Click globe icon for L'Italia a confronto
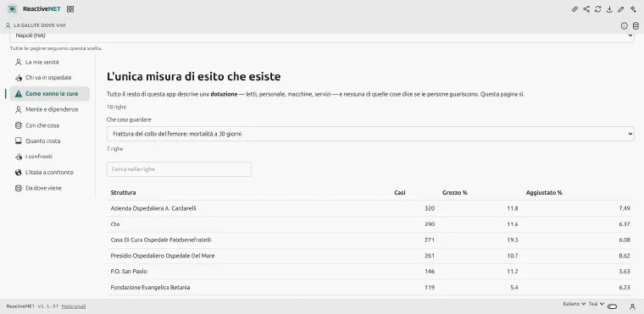 (19, 173)
